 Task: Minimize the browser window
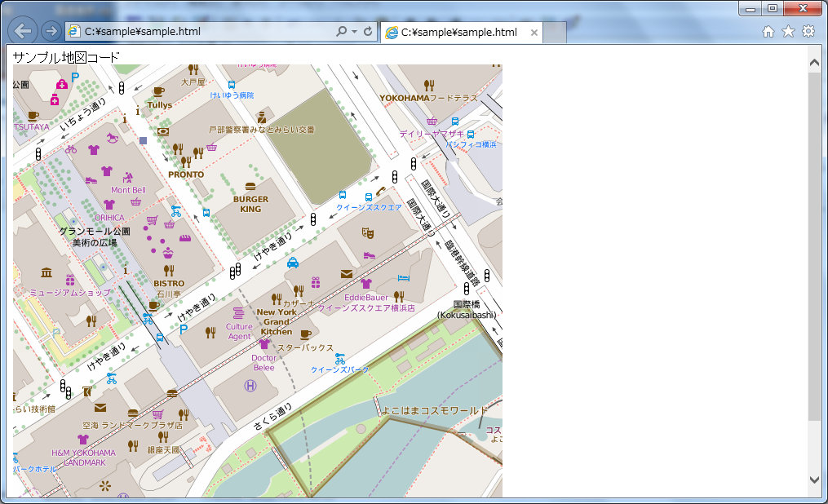750,8
